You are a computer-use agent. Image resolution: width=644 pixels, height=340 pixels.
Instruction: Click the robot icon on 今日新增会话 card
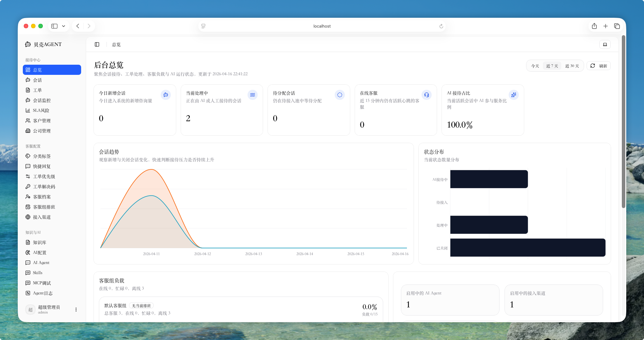[x=165, y=95]
